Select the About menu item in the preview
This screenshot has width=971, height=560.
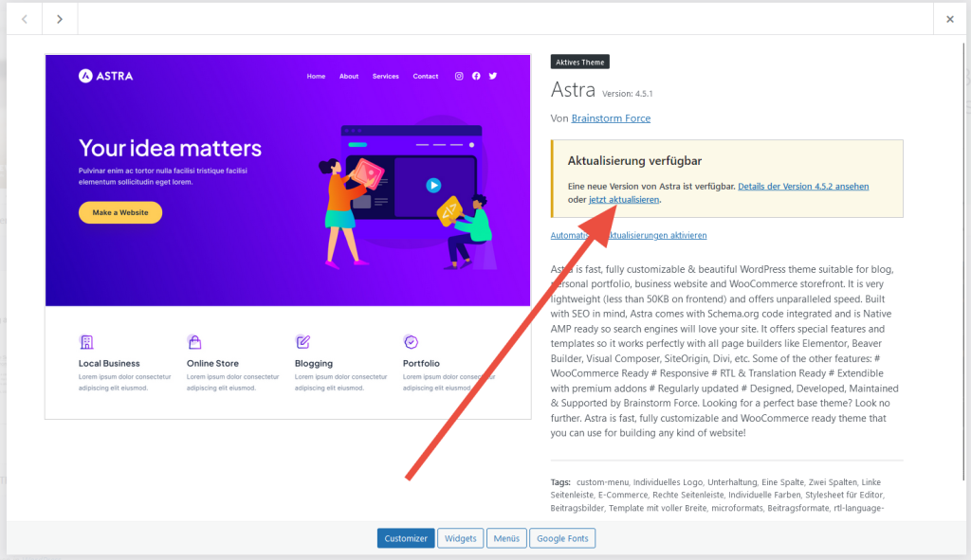(349, 76)
